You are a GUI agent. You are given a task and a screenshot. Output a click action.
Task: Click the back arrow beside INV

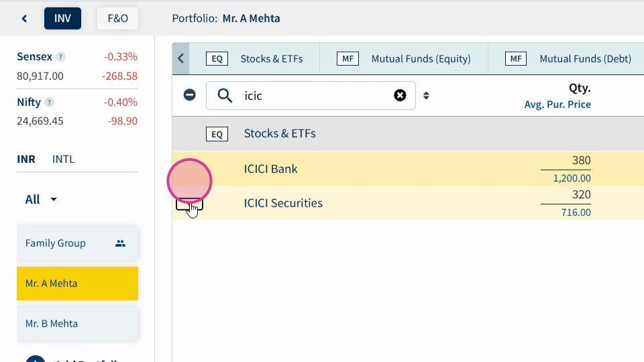(x=24, y=19)
